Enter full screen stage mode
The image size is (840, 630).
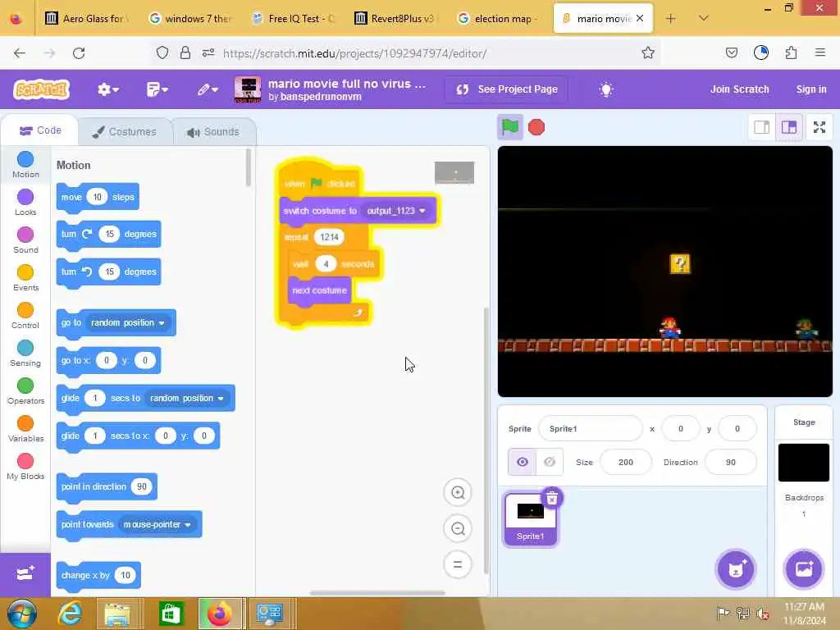819,127
